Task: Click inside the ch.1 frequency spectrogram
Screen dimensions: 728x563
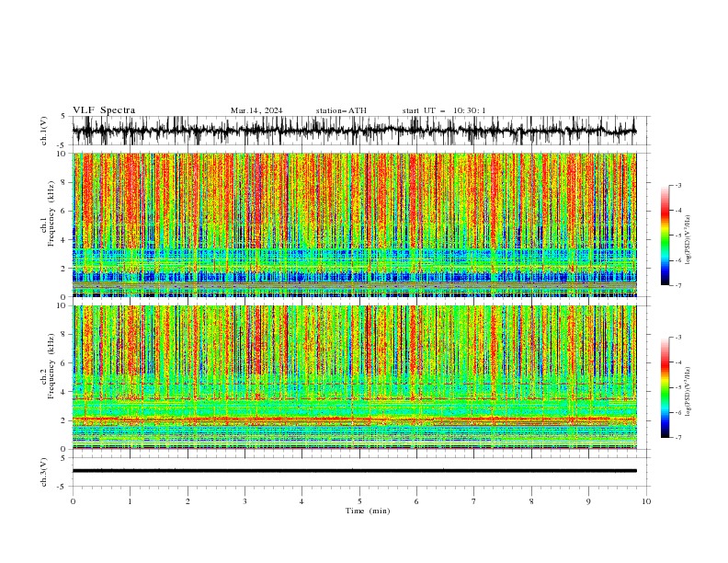Action: pos(354,224)
